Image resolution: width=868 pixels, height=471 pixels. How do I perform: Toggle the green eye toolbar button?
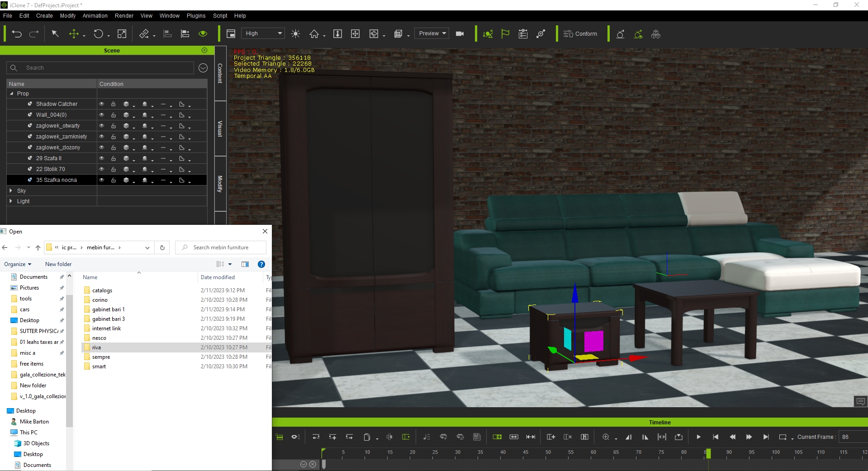[x=203, y=34]
